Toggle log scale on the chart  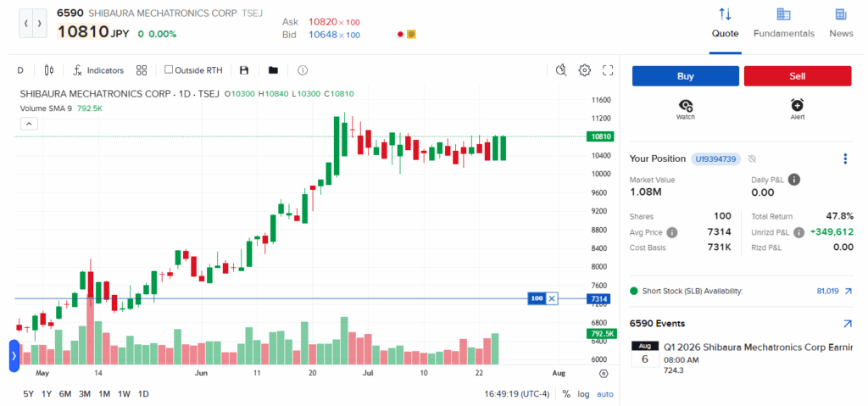click(x=583, y=394)
